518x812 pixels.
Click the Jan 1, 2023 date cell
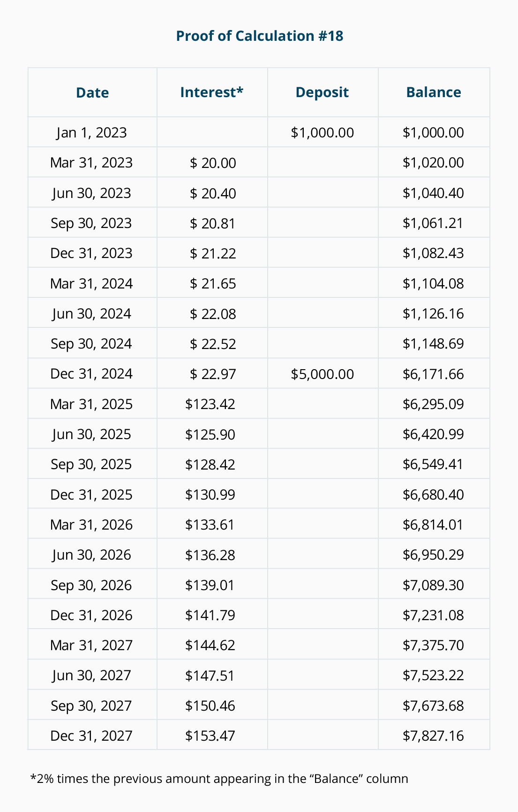click(x=91, y=132)
